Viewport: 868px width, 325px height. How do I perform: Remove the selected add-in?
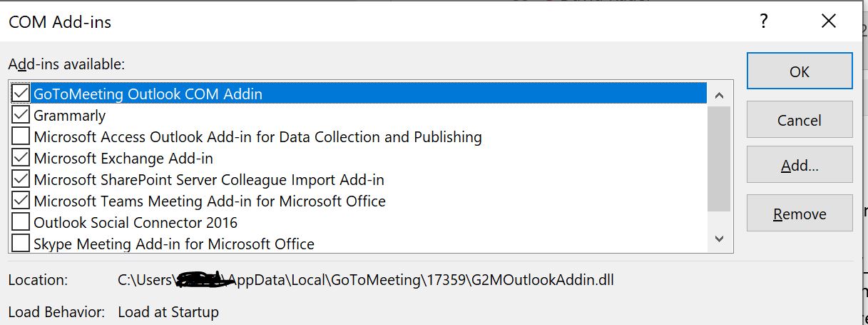pyautogui.click(x=799, y=214)
